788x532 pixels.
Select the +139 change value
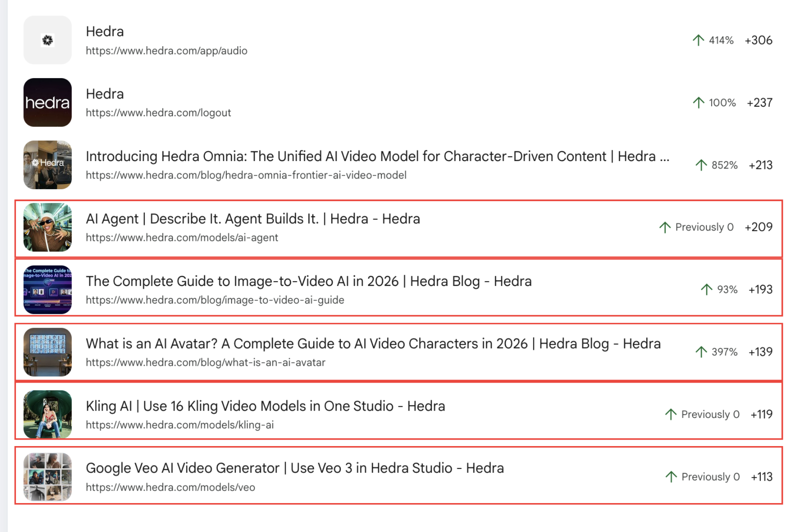point(761,352)
